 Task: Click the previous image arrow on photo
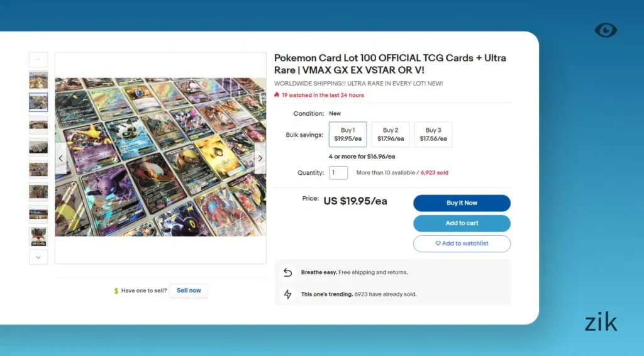(61, 158)
